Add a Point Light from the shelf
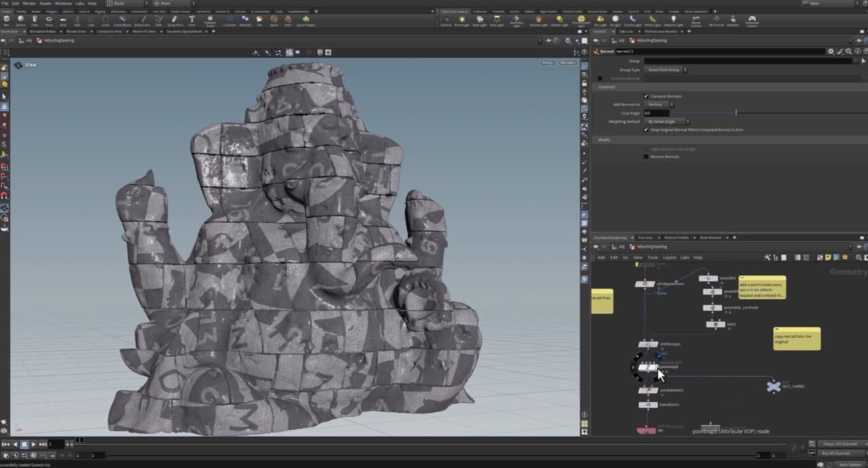 [462, 20]
